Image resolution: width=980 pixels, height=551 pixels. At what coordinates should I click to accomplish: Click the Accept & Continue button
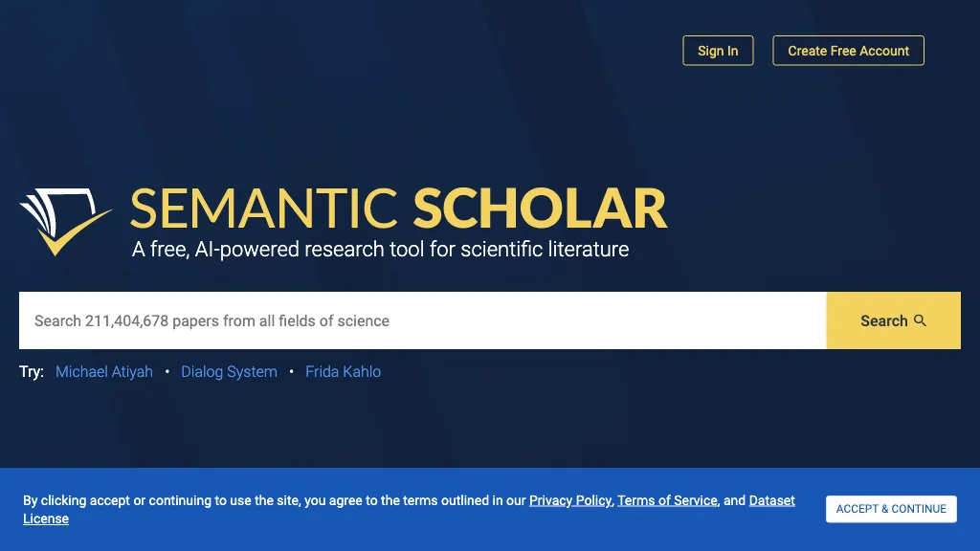[891, 509]
